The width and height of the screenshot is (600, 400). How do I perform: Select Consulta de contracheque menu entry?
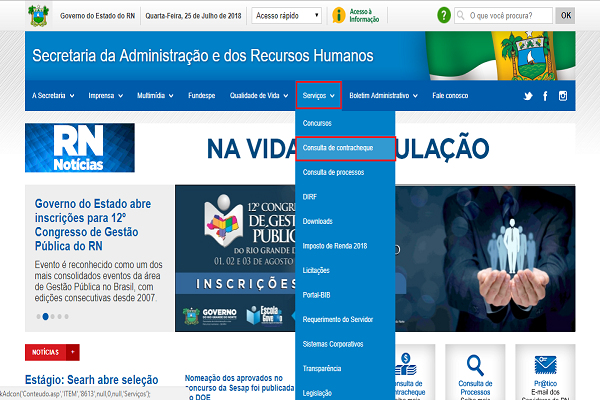345,148
